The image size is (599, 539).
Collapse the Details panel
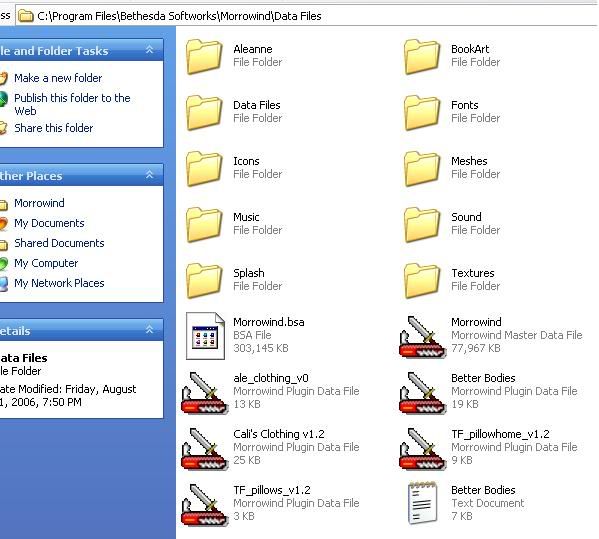click(149, 330)
